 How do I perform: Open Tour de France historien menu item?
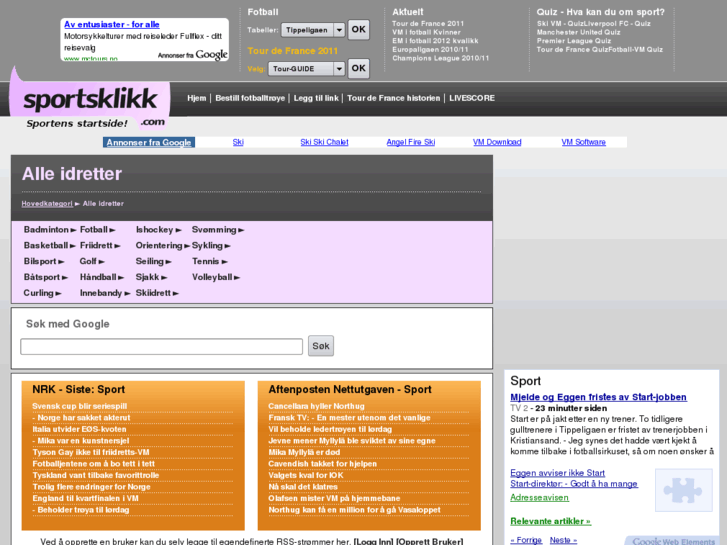(394, 98)
